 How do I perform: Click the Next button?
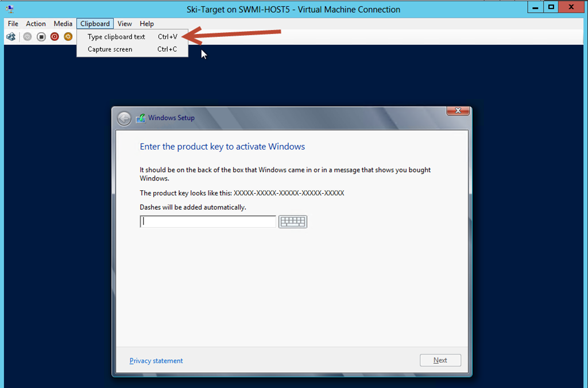(x=440, y=360)
